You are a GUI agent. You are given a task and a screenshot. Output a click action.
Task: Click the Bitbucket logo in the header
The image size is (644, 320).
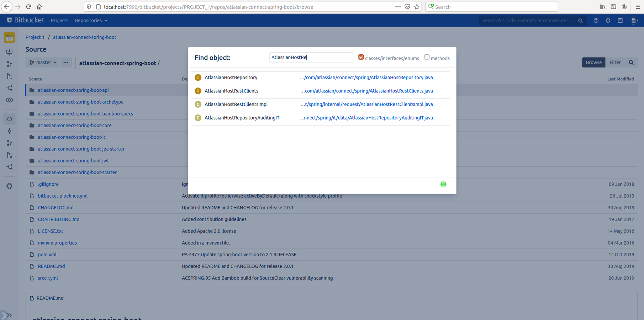[x=25, y=20]
